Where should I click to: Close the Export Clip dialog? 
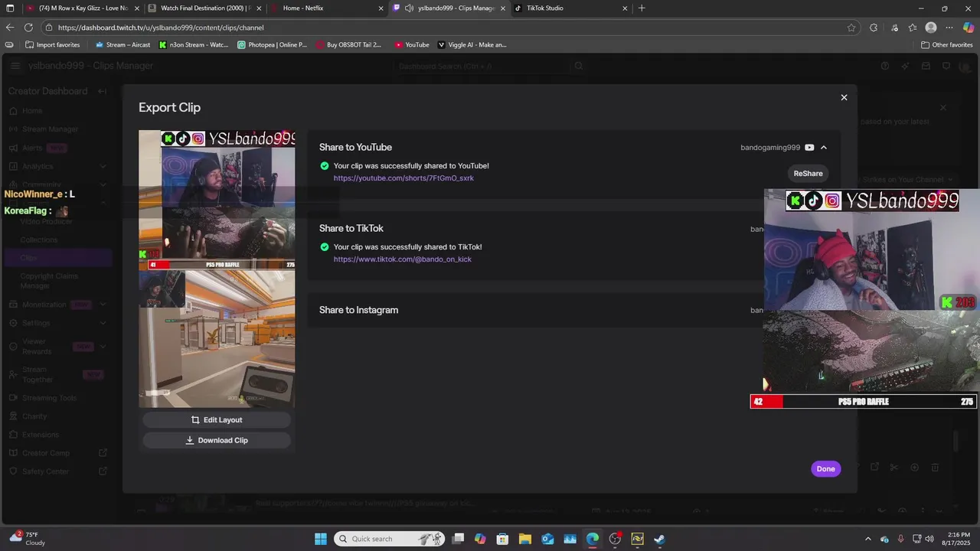coord(844,97)
